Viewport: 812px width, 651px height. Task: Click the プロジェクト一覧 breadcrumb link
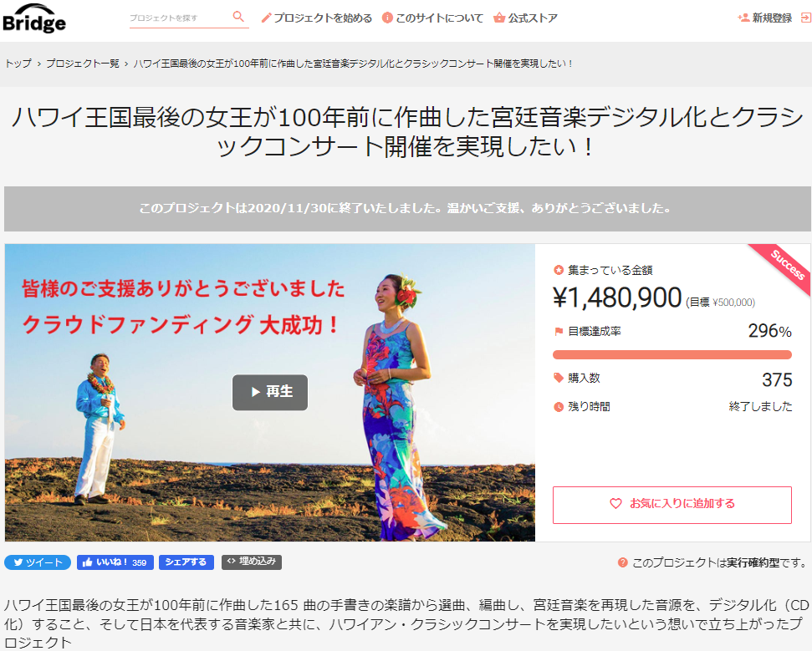tap(83, 64)
